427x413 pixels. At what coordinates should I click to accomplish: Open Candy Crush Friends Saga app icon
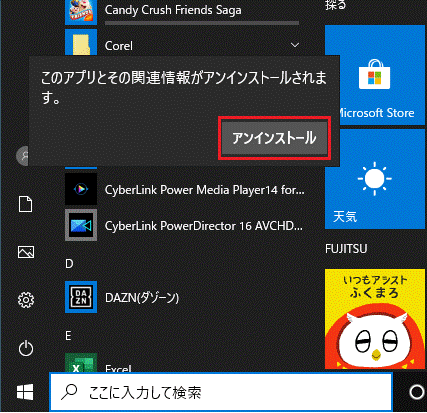81,12
